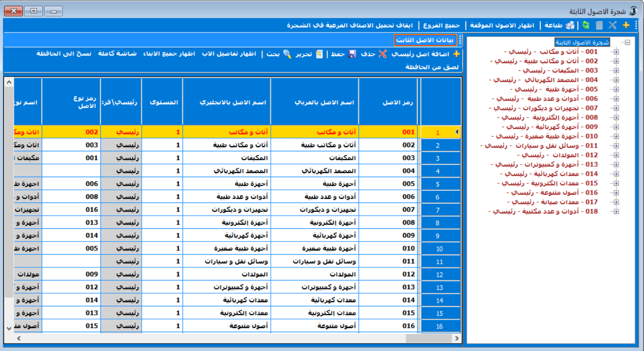Screen dimensions: 644x351
Task: Click the pencil edit icon beside تحرير
Action: point(319,54)
